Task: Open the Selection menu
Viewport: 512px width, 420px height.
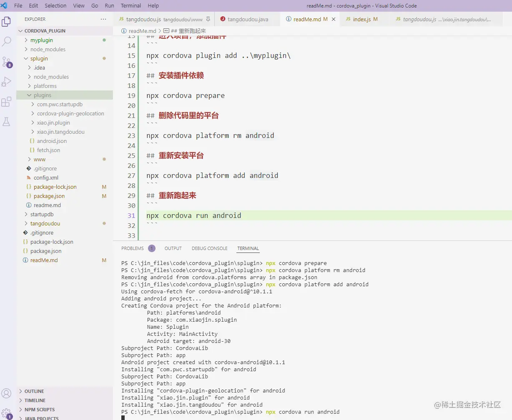Action: tap(55, 5)
